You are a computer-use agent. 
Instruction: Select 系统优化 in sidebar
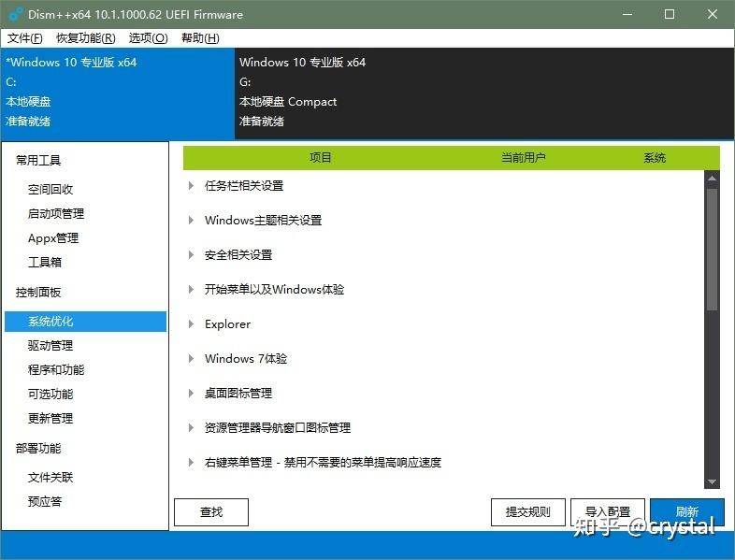coord(85,322)
